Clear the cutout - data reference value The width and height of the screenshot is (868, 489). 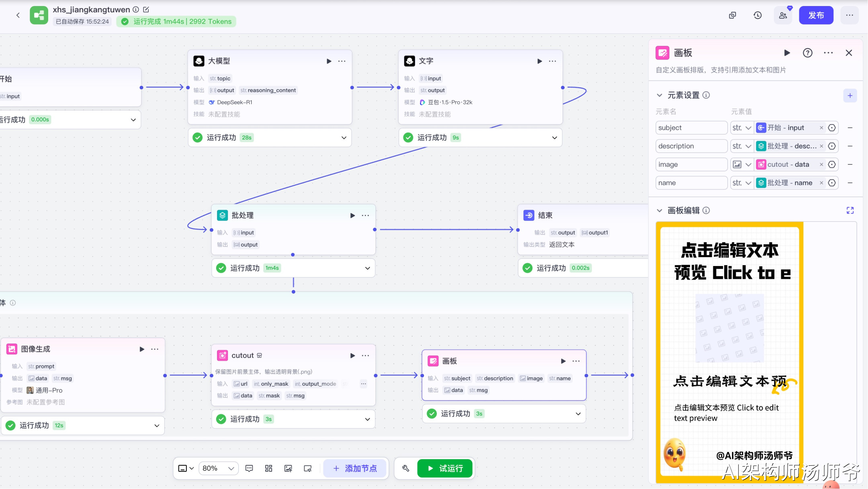(x=821, y=164)
